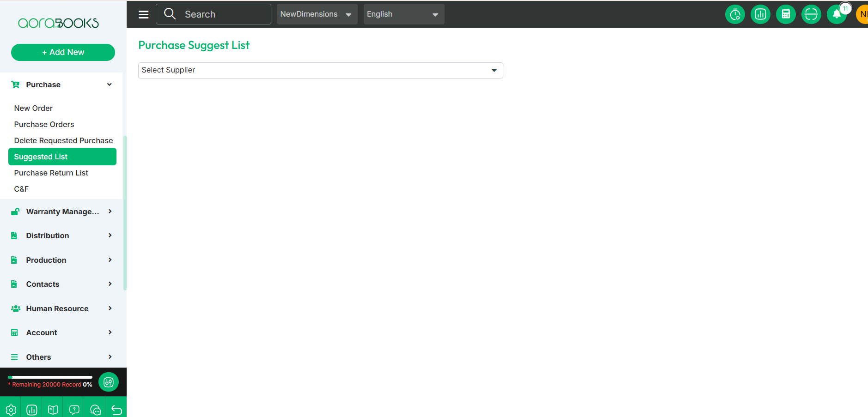Open the notifications bell with 11 badge
The height and width of the screenshot is (417, 868).
pyautogui.click(x=837, y=14)
